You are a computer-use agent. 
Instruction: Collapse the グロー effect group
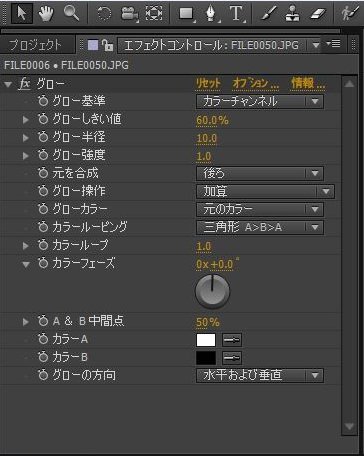(8, 85)
